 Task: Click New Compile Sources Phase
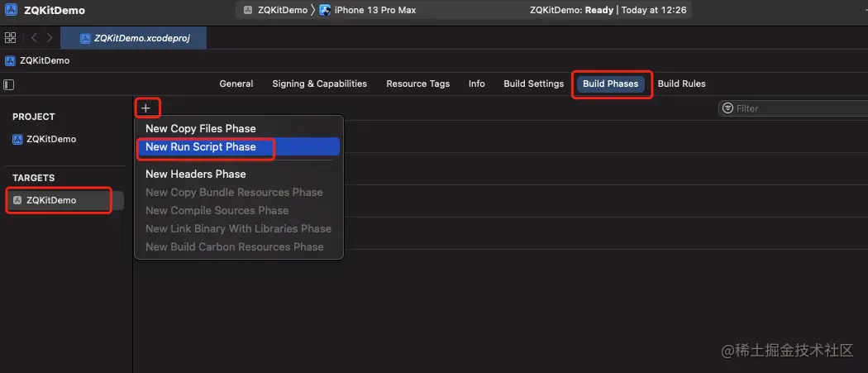(217, 211)
